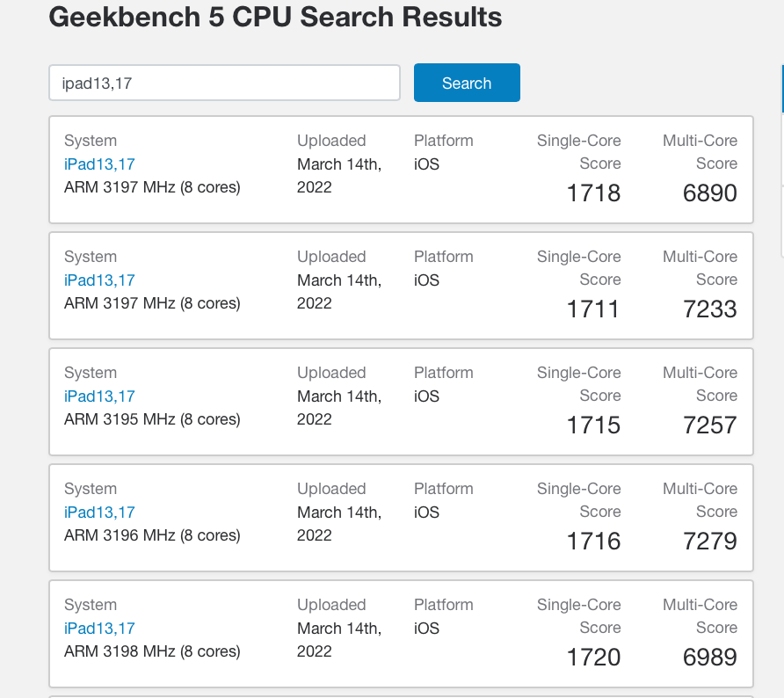The width and height of the screenshot is (784, 698).
Task: Click the Single-Core Score column header
Action: tap(578, 151)
